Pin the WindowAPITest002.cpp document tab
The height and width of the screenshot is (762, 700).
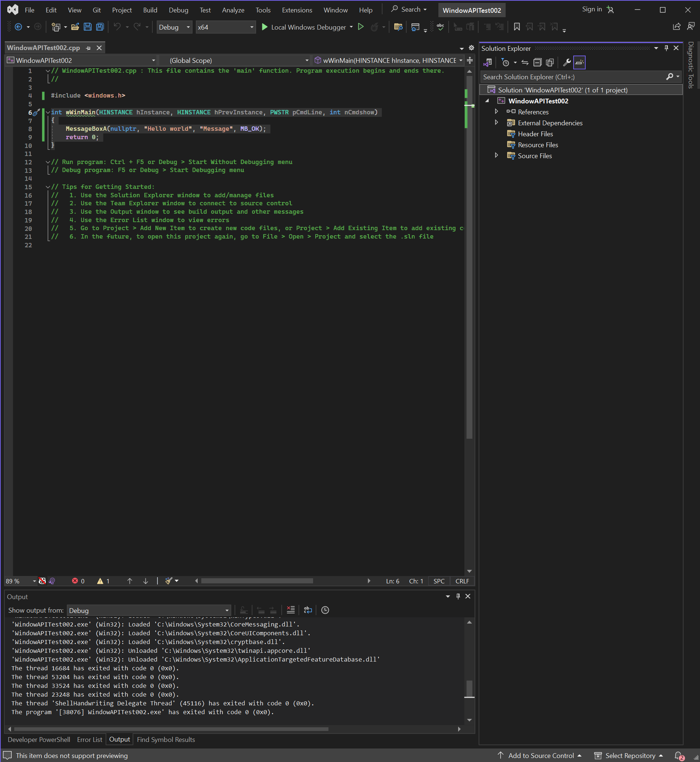click(x=88, y=48)
